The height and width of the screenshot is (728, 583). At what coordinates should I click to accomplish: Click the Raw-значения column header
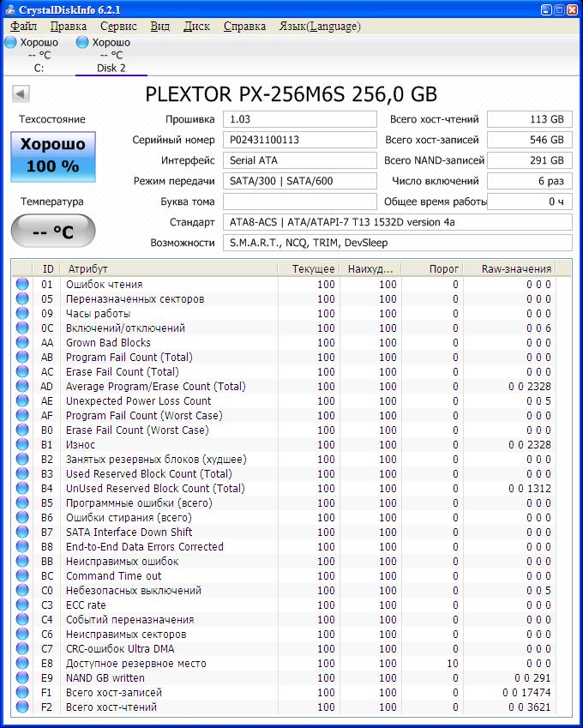(509, 269)
